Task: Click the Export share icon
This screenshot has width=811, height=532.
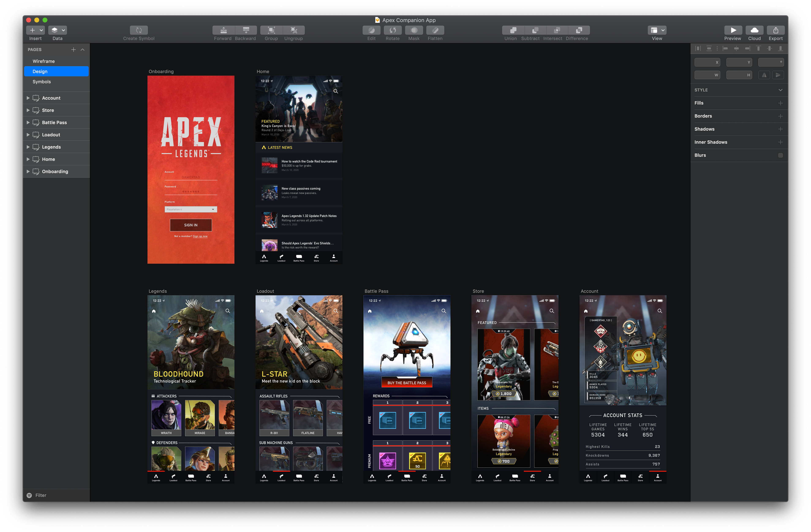Action: (x=776, y=30)
